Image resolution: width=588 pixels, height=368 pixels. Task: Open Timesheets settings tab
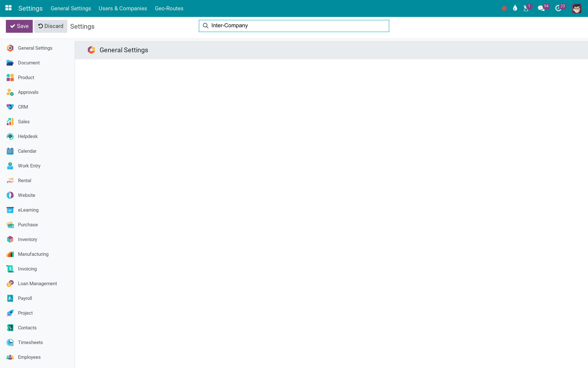[x=37, y=342]
